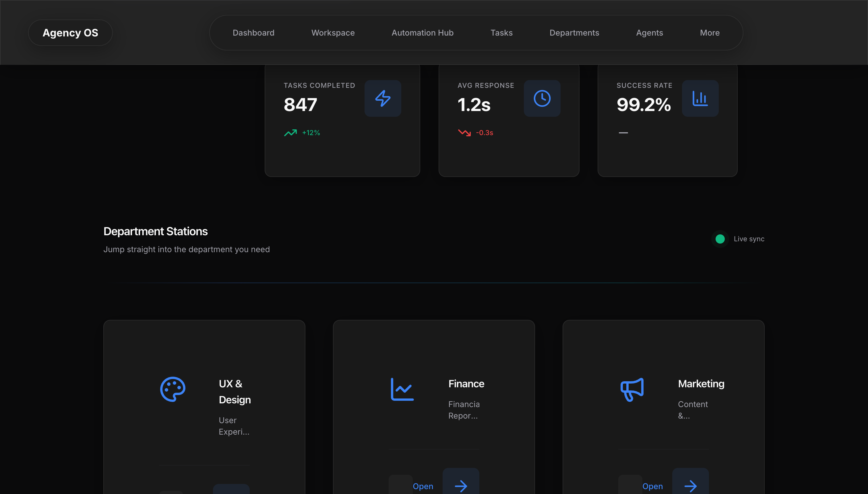The width and height of the screenshot is (868, 494).
Task: Click the arrow icon to open Marketing station
Action: pyautogui.click(x=690, y=486)
